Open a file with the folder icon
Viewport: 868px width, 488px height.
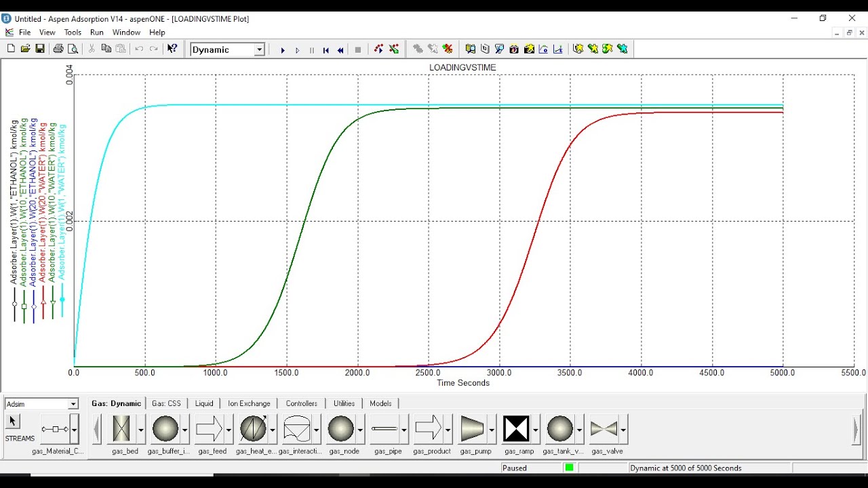pyautogui.click(x=25, y=49)
